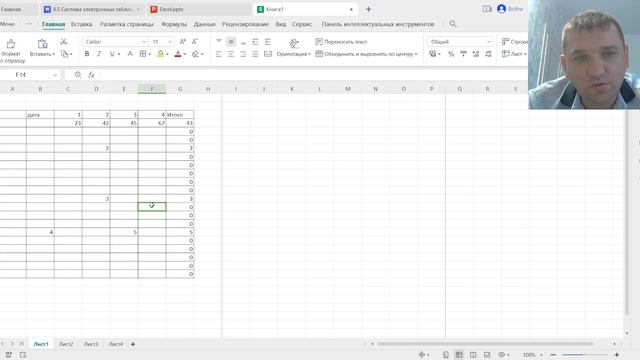Click the currency format icon
Viewport: 640px width, 360px height.
coord(433,54)
